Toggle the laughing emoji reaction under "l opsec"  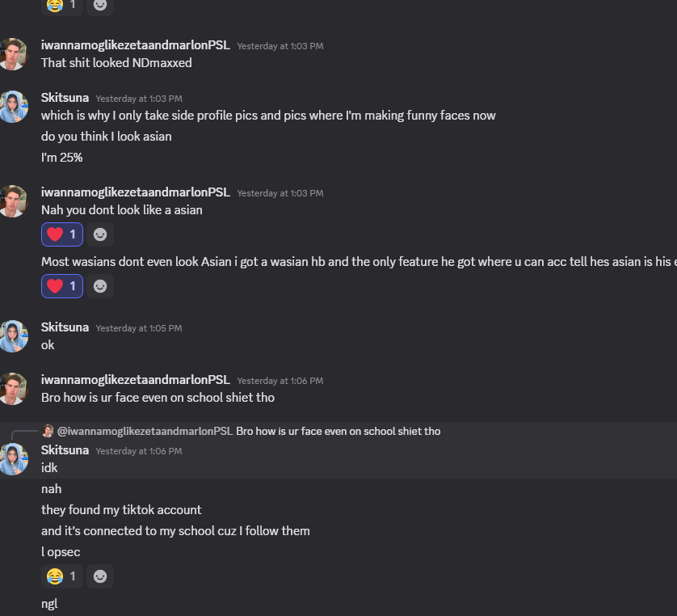click(62, 576)
